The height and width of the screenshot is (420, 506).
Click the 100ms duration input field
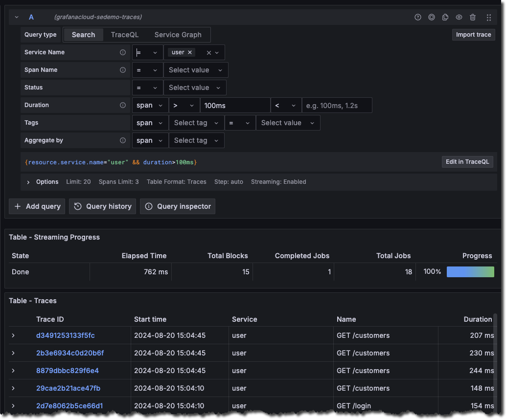(235, 105)
